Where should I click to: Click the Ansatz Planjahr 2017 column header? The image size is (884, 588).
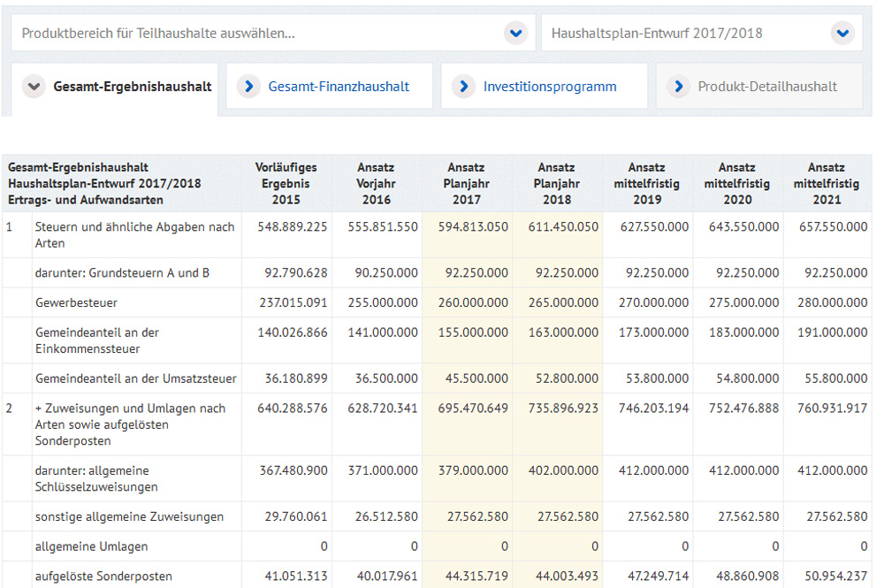tap(466, 183)
